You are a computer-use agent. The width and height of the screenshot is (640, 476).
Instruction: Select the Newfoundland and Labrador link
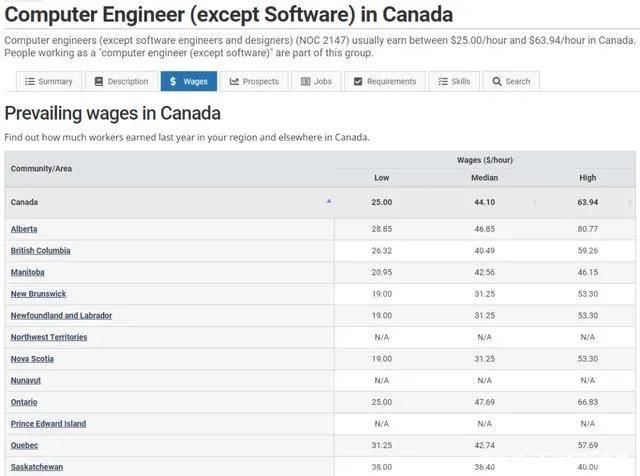click(x=61, y=315)
